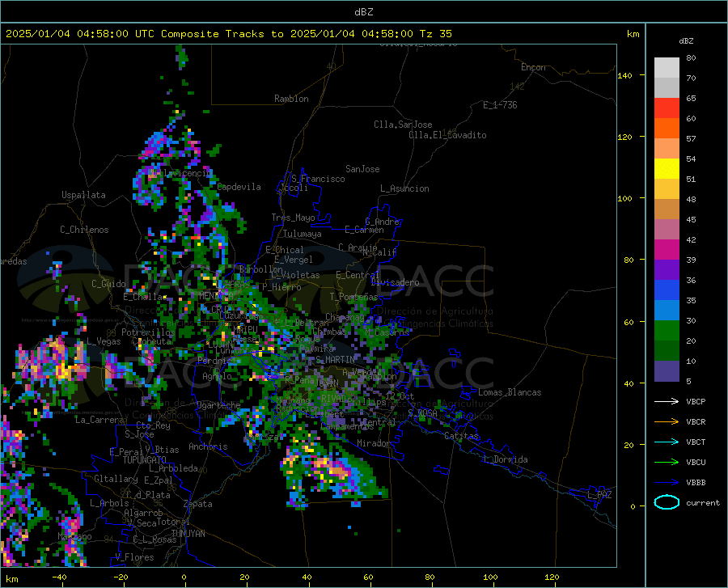Click the 'L_Asuncion' map label

(404, 188)
